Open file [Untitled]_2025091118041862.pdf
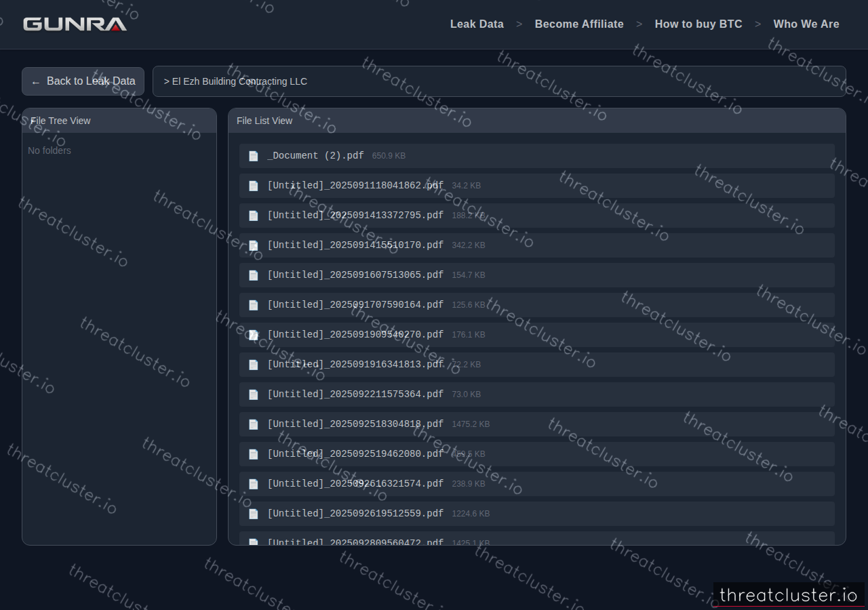The image size is (868, 610). [537, 186]
